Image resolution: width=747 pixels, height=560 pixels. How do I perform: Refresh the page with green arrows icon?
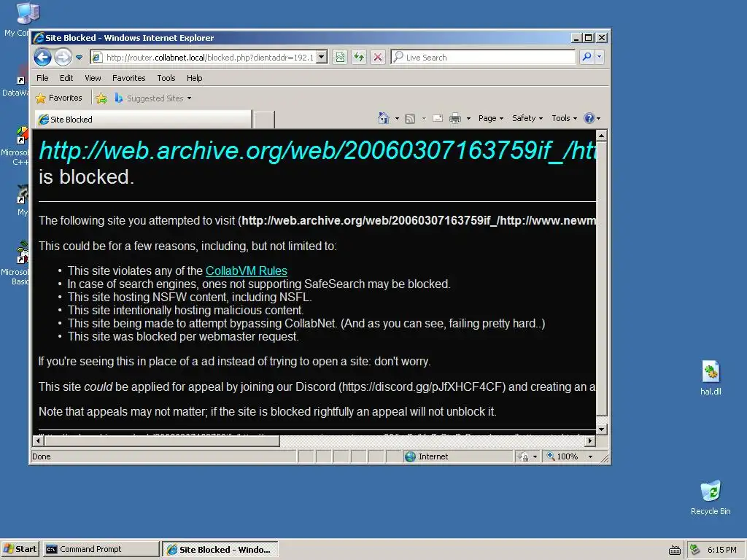coord(359,58)
